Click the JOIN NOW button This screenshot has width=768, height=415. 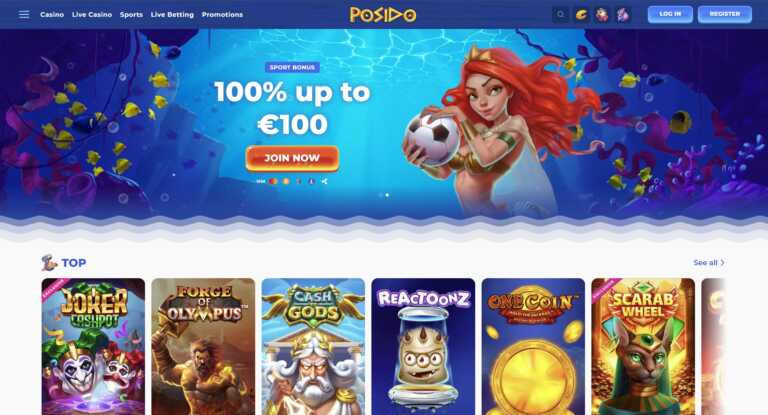click(x=292, y=158)
